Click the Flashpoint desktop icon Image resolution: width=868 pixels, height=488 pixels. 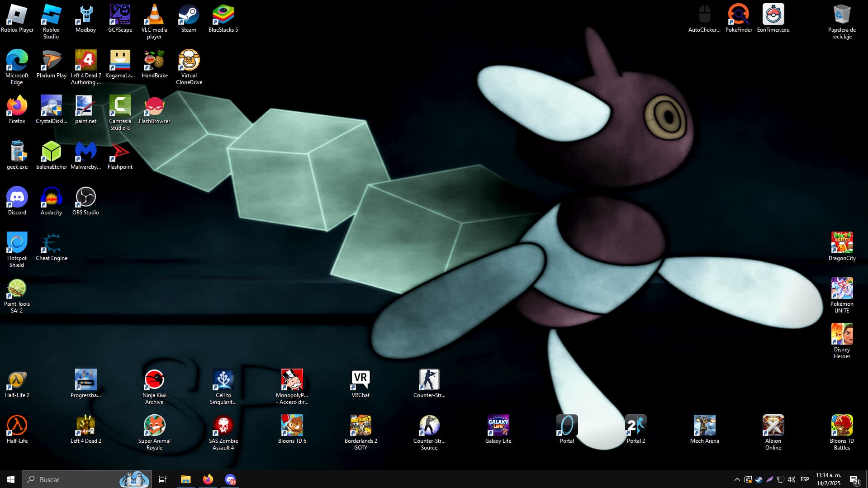pos(120,155)
